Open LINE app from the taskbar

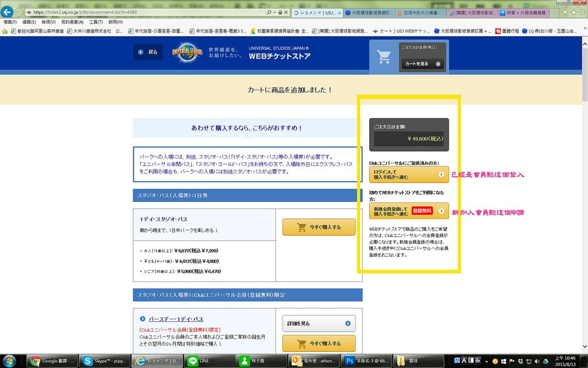(209, 361)
